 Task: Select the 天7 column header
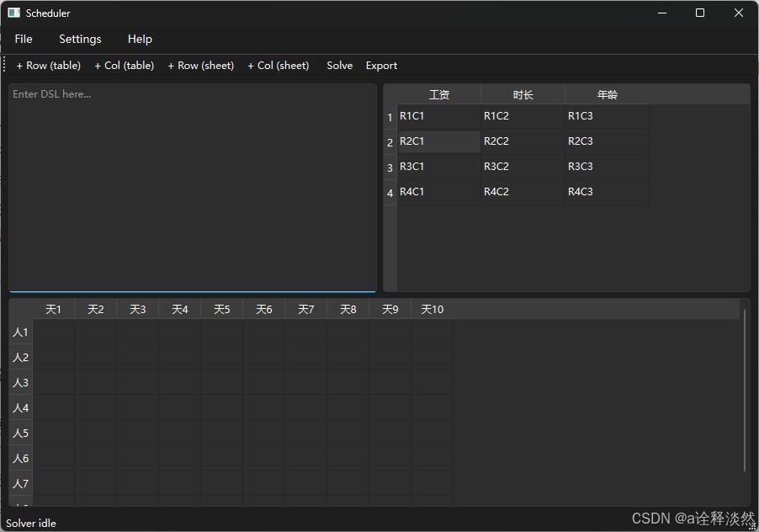(306, 309)
